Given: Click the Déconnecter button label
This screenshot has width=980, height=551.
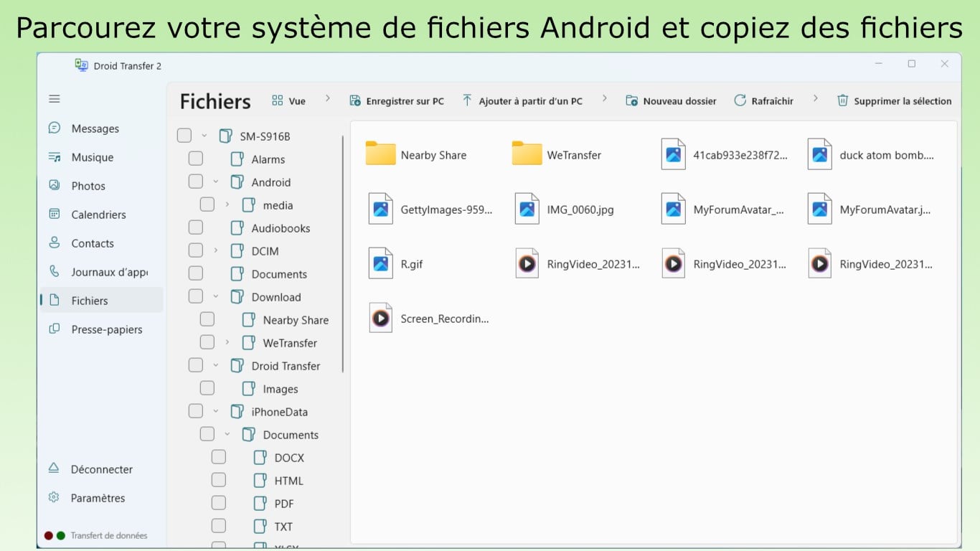Looking at the screenshot, I should [x=102, y=469].
